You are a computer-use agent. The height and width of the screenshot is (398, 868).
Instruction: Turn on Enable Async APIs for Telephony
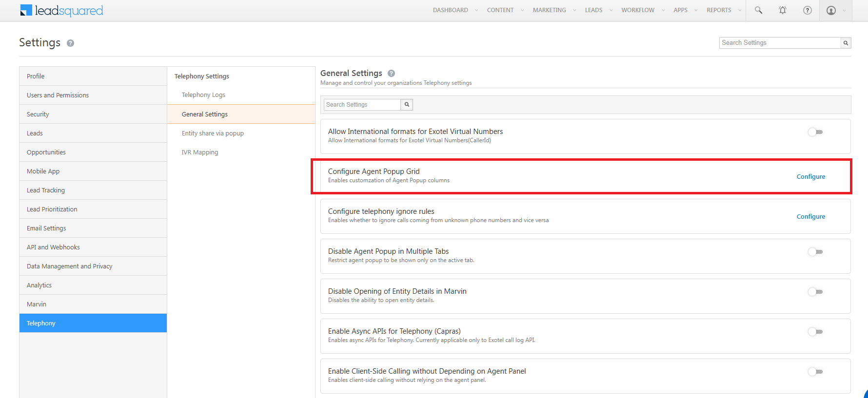pos(815,332)
